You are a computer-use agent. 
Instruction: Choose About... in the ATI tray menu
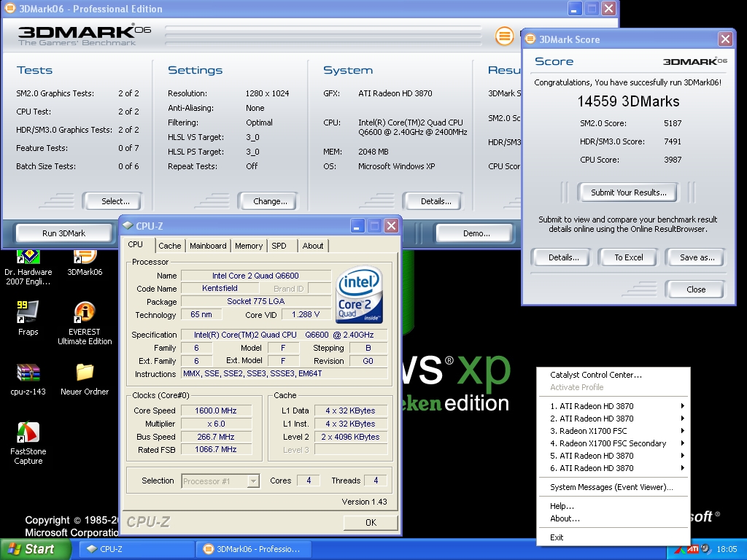click(614, 518)
